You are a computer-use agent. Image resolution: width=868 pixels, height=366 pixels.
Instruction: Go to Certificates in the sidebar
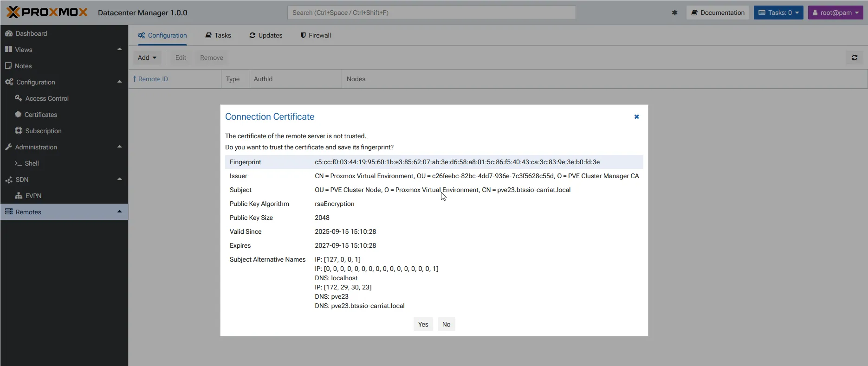[40, 115]
